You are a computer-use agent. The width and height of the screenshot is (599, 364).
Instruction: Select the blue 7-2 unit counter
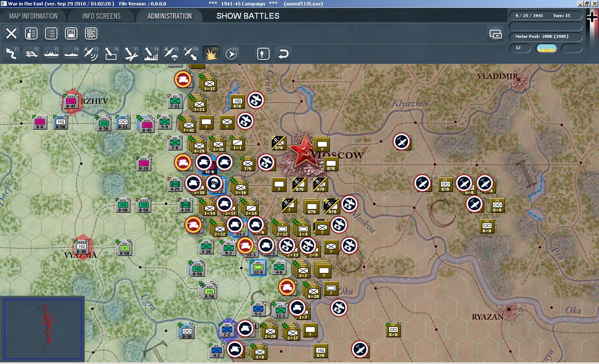pyautogui.click(x=227, y=330)
